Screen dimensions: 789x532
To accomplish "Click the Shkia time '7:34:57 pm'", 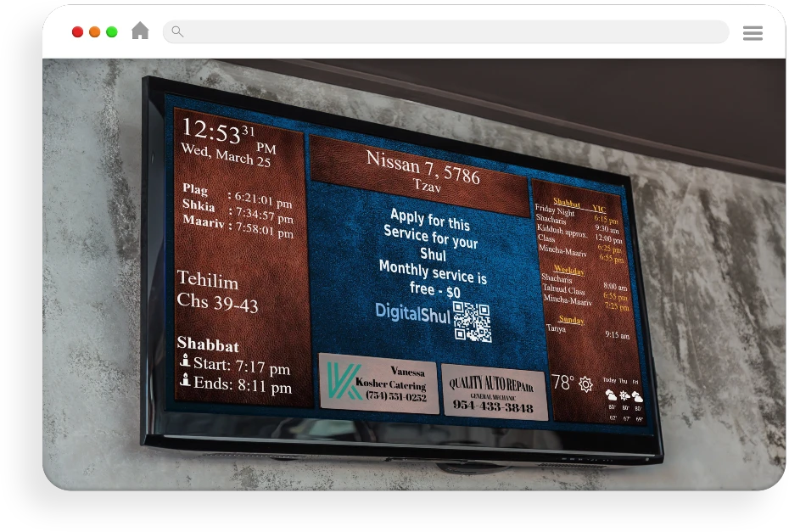I will point(264,215).
